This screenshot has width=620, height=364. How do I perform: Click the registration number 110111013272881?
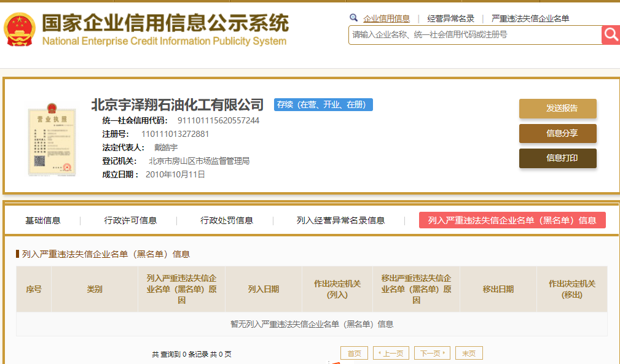(175, 134)
